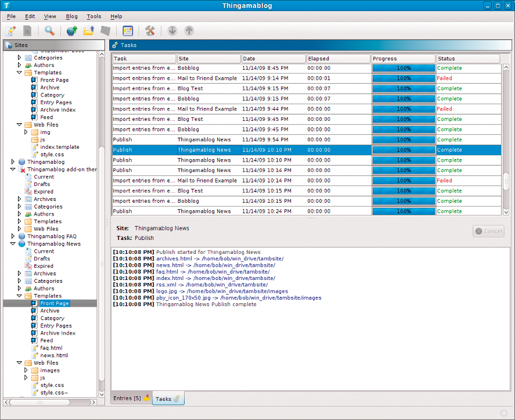The height and width of the screenshot is (420, 515).
Task: Expand Archives under Thingamablog News
Action: point(19,273)
